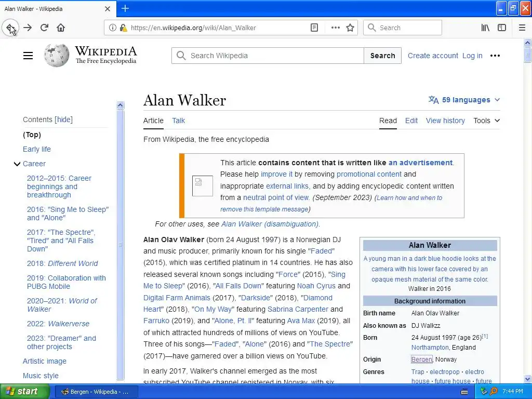This screenshot has width=532, height=399.
Task: Open 2012–2015 Career beginnings contents entry
Action: tap(59, 187)
